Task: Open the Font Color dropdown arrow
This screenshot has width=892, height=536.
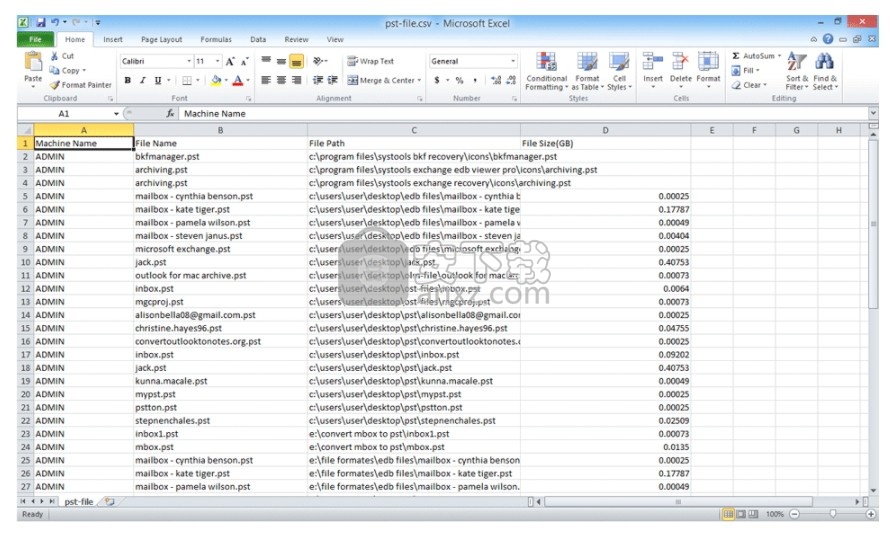Action: [248, 80]
